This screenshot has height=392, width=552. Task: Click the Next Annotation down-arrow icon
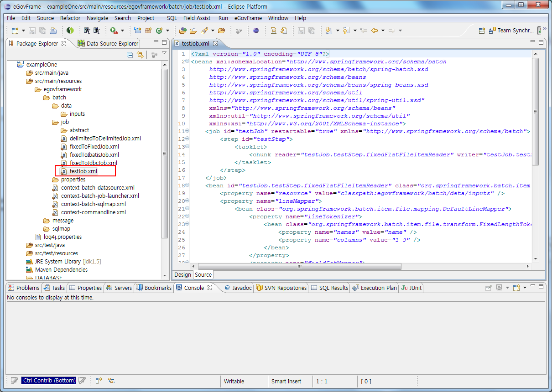coord(328,31)
